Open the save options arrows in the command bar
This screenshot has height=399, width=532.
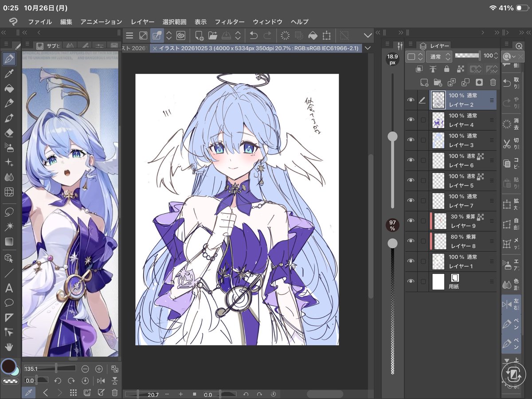click(x=238, y=35)
